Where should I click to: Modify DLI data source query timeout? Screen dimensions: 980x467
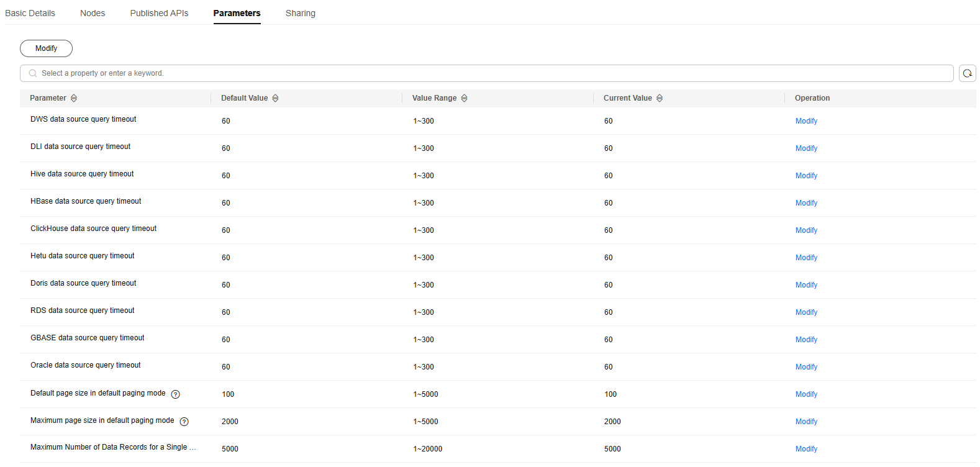click(806, 148)
